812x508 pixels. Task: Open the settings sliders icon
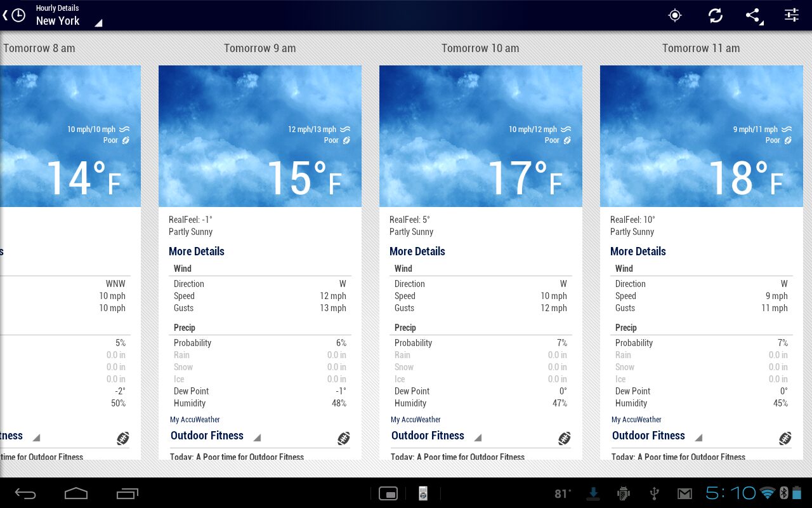tap(792, 16)
